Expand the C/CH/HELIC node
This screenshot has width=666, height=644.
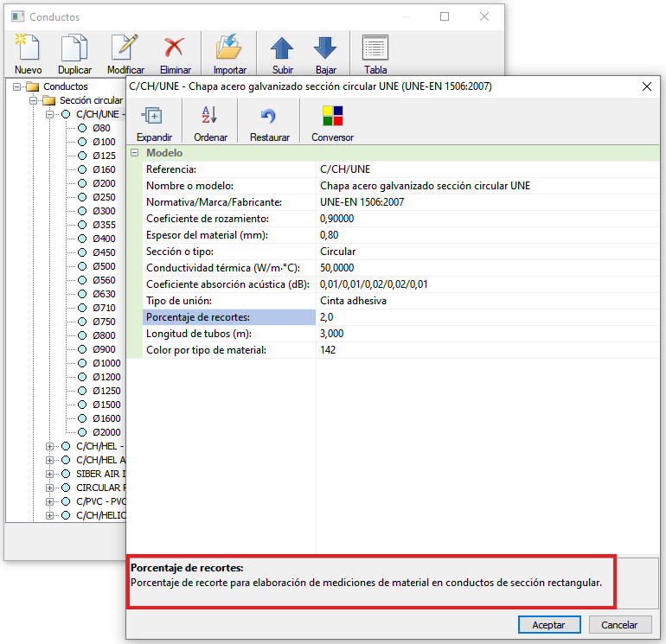[x=49, y=515]
